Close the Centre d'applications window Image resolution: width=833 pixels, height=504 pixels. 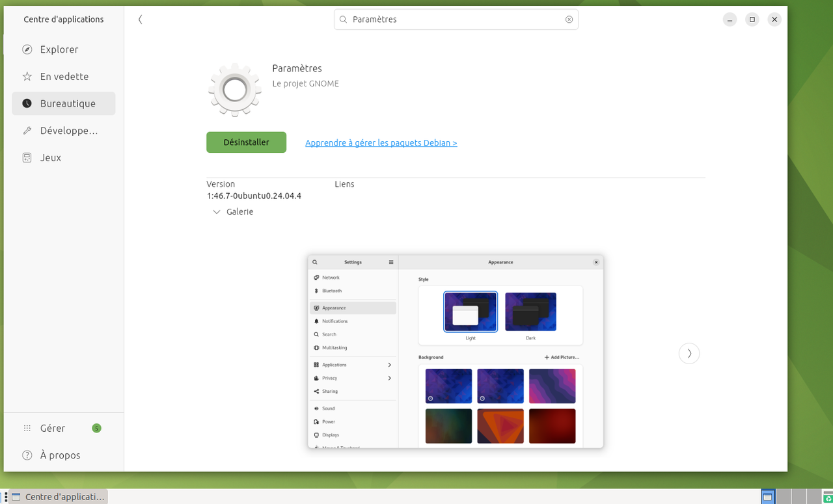(x=774, y=20)
